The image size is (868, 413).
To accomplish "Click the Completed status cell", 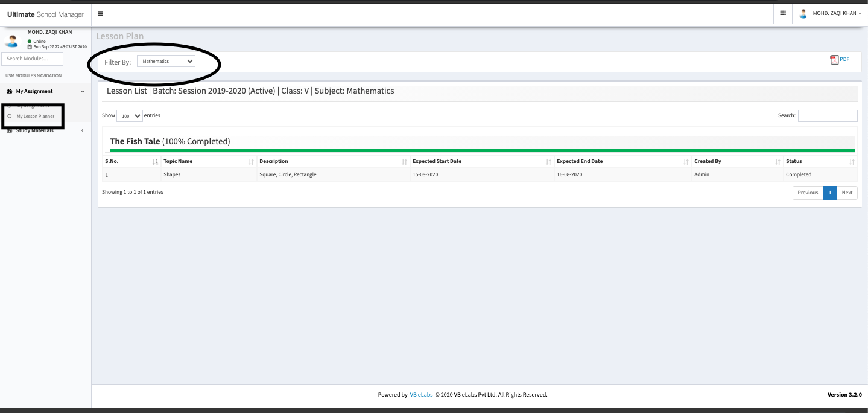I will (820, 174).
